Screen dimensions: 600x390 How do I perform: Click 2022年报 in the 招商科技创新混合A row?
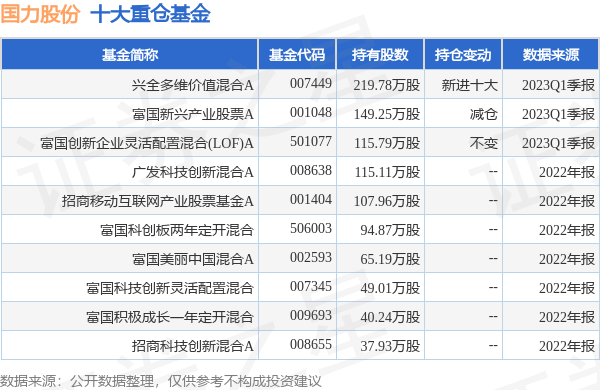[x=567, y=346]
